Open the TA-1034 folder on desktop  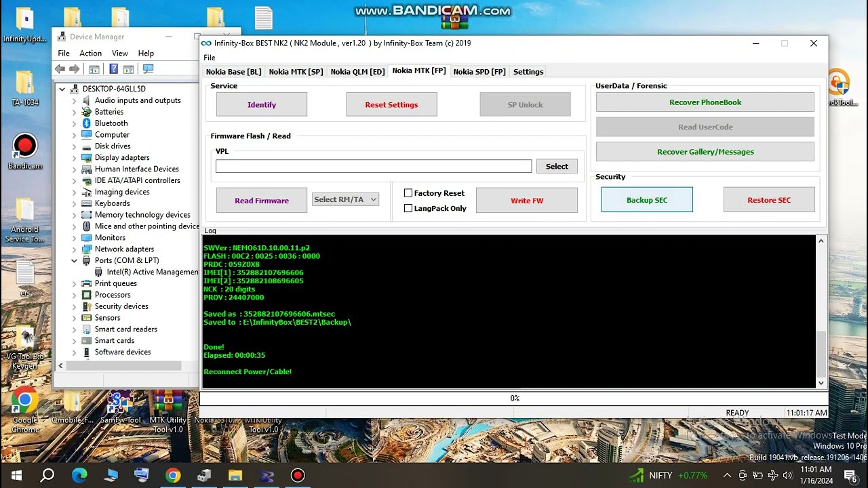point(25,88)
